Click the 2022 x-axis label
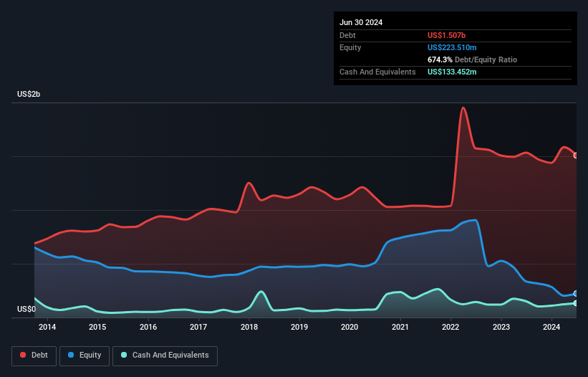588x377 pixels. pos(450,327)
